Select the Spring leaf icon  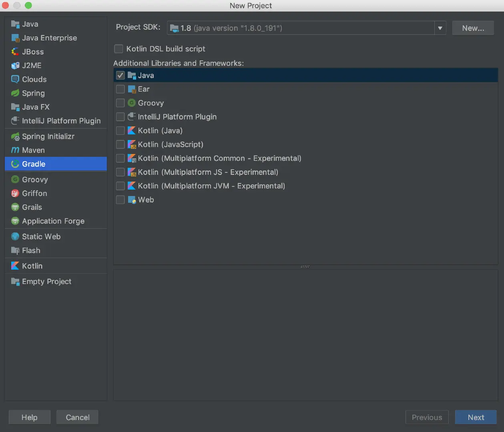click(15, 93)
